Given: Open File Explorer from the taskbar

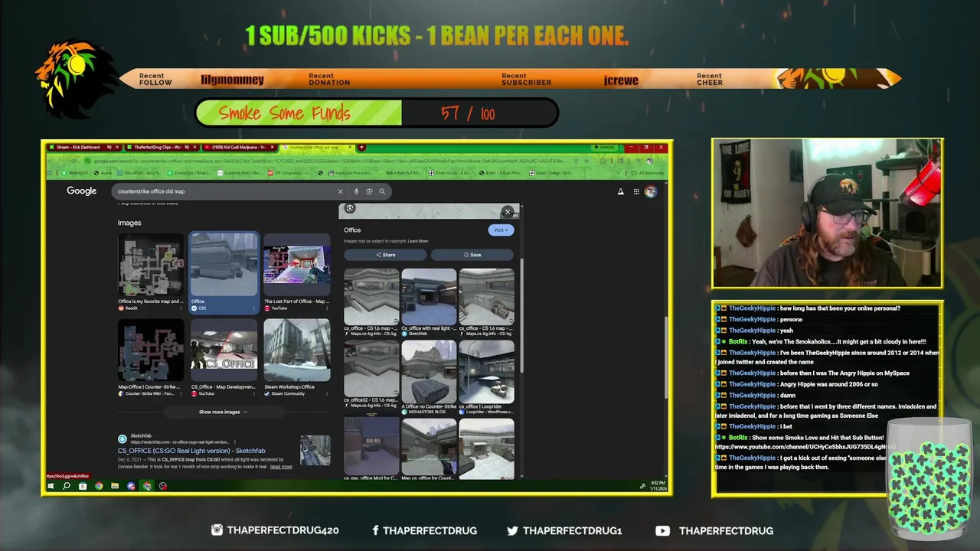Looking at the screenshot, I should click(x=115, y=486).
